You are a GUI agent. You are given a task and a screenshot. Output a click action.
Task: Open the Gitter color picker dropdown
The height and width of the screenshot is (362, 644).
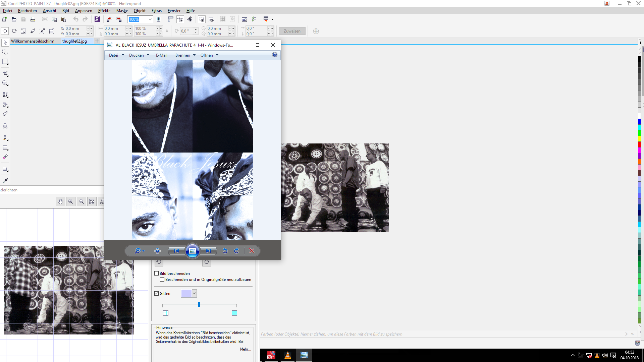[x=194, y=293]
